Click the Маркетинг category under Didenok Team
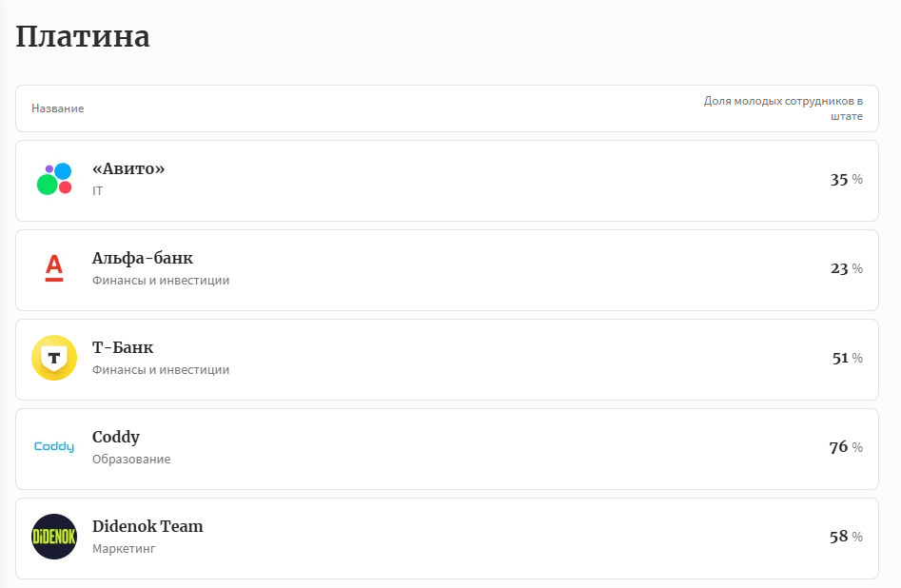Screen dimensions: 901x588 (124, 549)
